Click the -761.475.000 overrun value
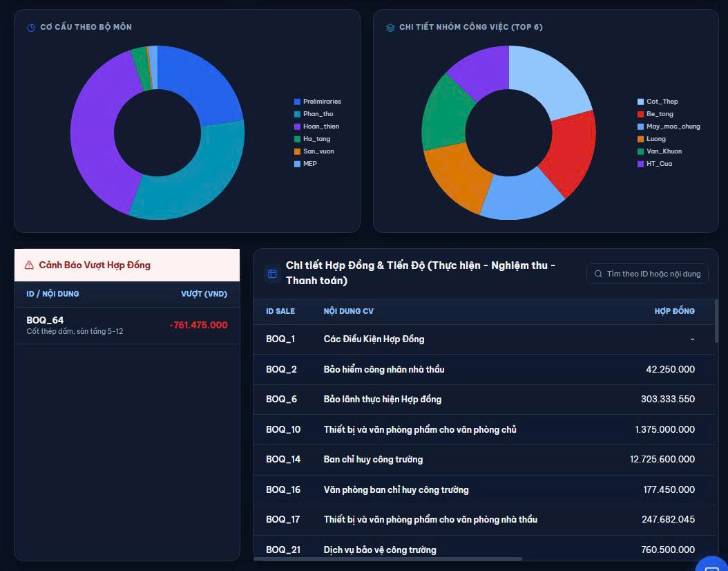 pyautogui.click(x=198, y=325)
